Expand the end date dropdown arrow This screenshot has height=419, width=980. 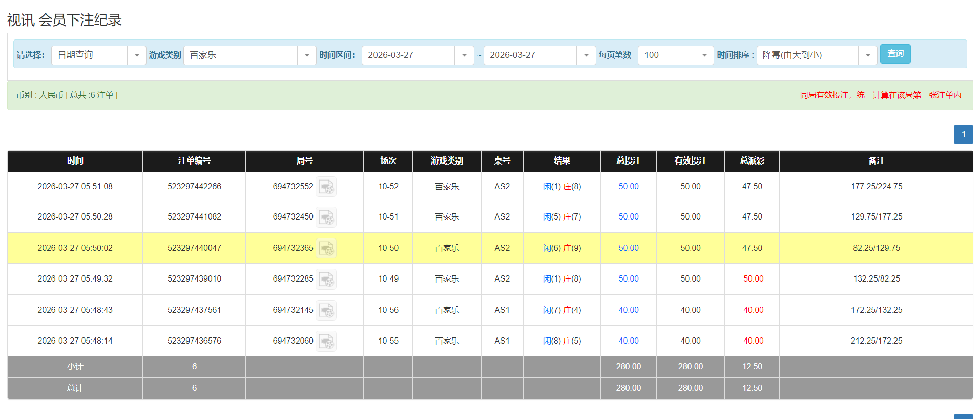586,55
